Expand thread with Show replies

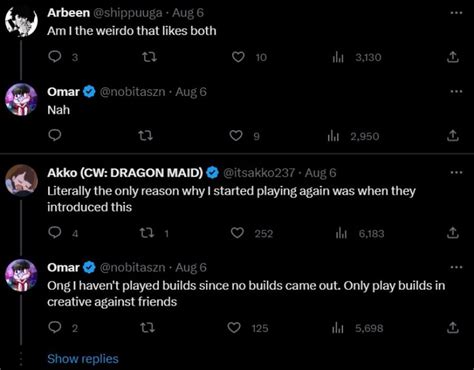[83, 359]
